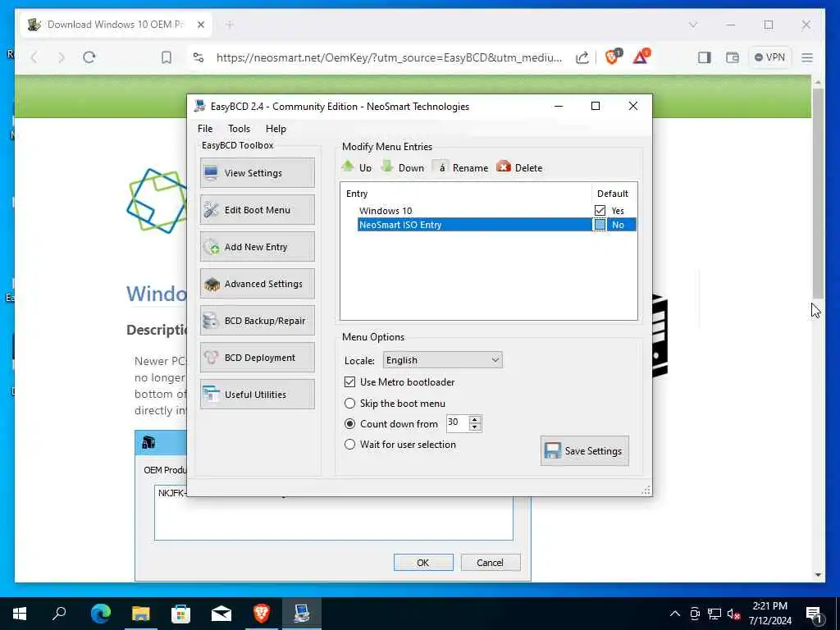The width and height of the screenshot is (840, 630).
Task: Click the Save Settings floppy button
Action: coord(584,450)
